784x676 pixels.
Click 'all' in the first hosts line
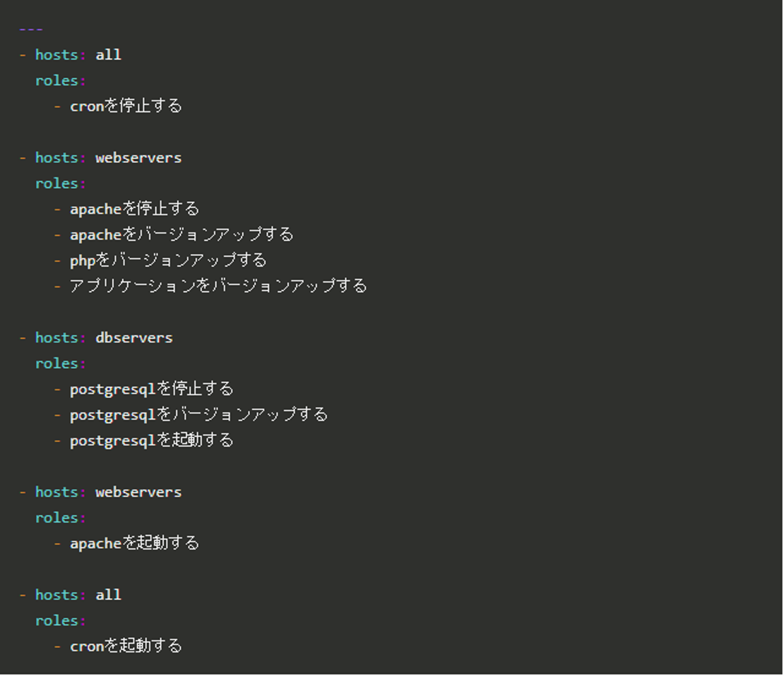[108, 55]
